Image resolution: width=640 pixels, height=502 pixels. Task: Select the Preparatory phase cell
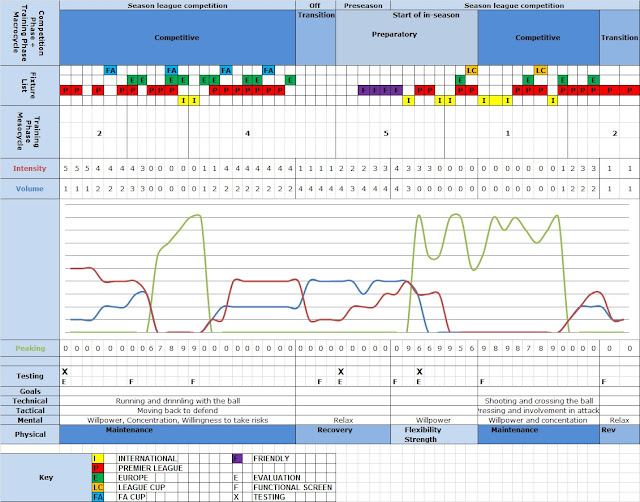tap(407, 38)
